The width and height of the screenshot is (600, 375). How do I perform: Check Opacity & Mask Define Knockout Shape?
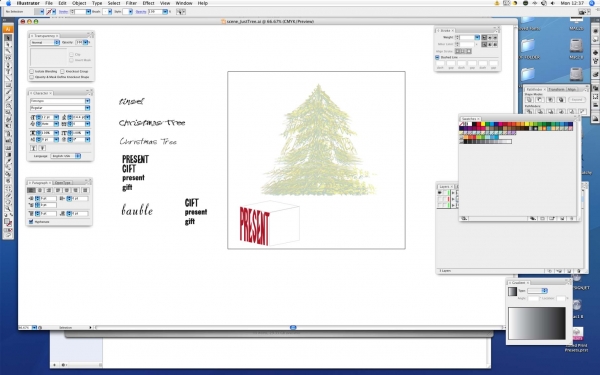(x=32, y=77)
